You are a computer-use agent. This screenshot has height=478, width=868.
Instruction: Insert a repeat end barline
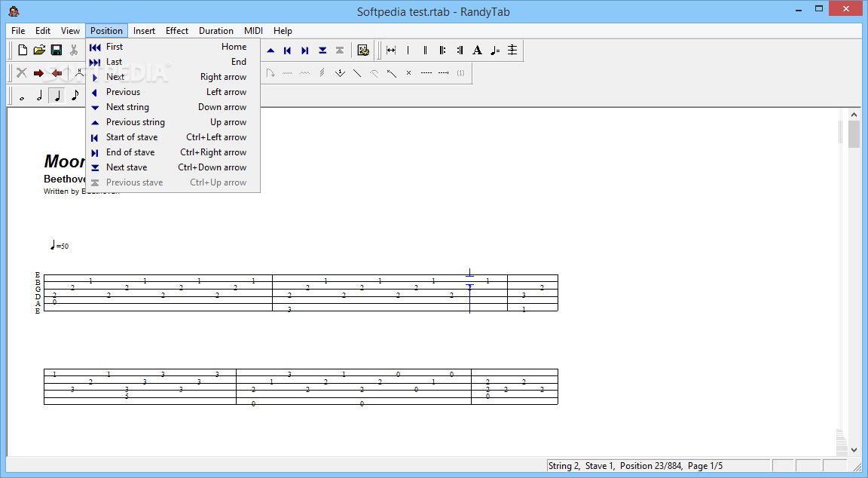click(x=460, y=51)
